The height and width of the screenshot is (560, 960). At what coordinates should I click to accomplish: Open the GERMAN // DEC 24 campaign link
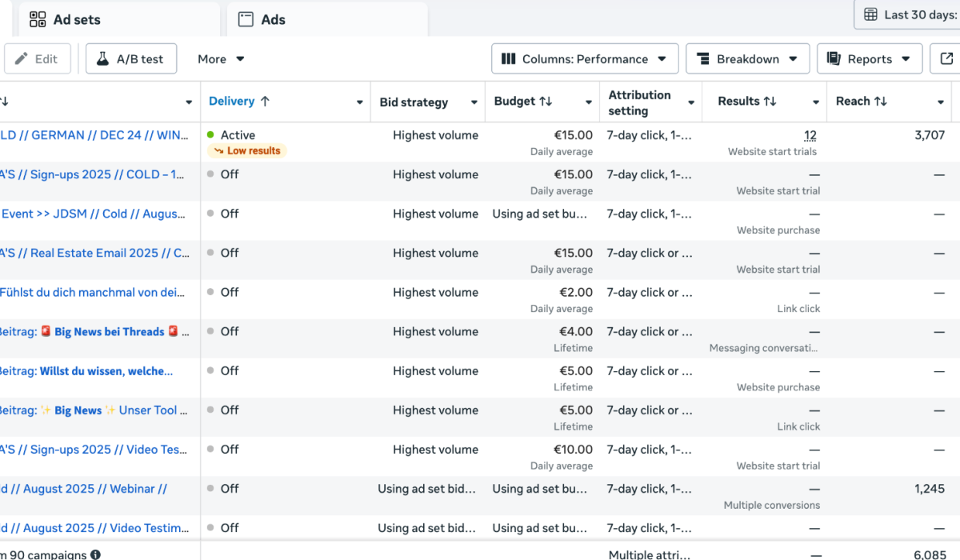point(94,135)
